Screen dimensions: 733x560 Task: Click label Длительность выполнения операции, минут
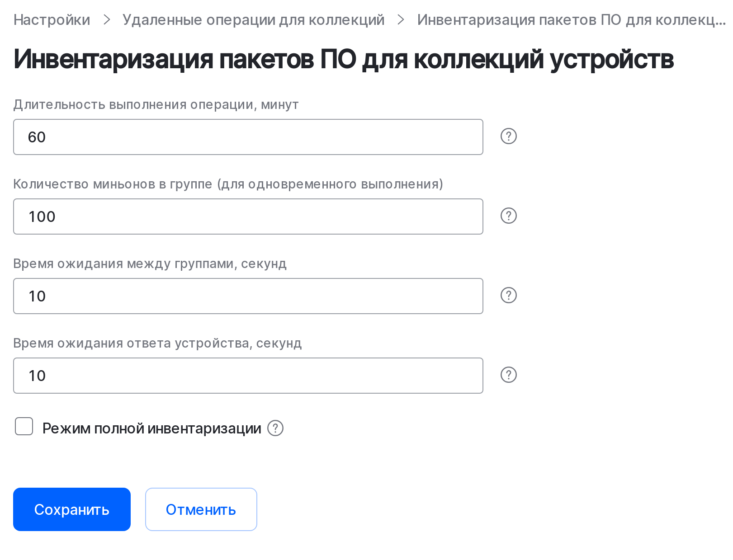tap(156, 104)
